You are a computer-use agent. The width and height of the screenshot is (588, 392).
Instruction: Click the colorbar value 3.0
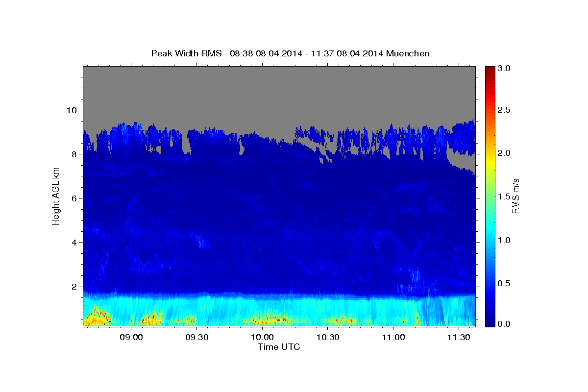point(505,68)
